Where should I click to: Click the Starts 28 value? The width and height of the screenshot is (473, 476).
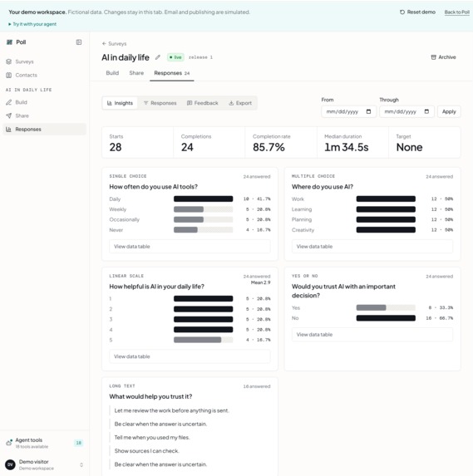tap(116, 147)
